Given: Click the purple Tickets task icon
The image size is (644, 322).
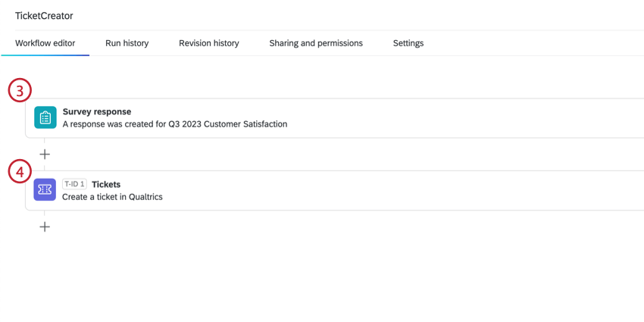Looking at the screenshot, I should click(45, 190).
